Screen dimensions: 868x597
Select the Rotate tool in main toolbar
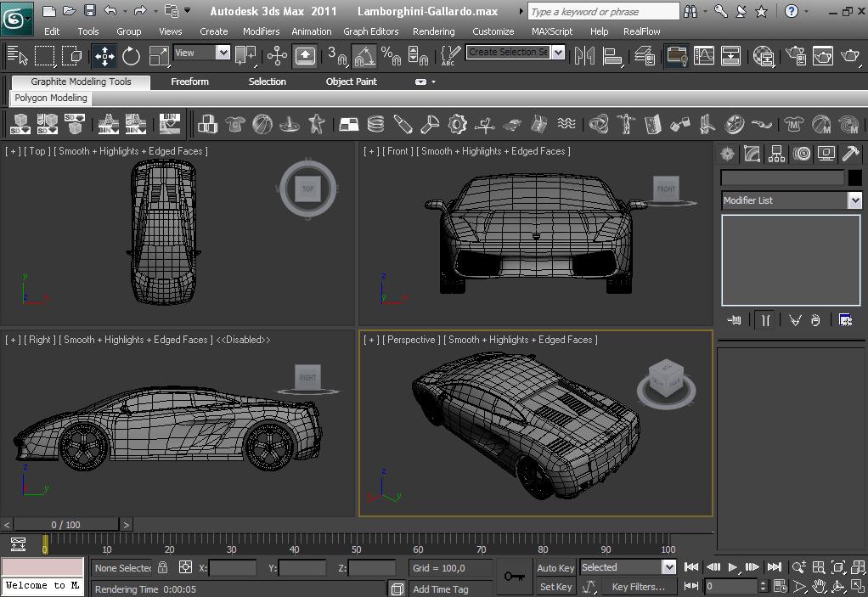pyautogui.click(x=131, y=56)
